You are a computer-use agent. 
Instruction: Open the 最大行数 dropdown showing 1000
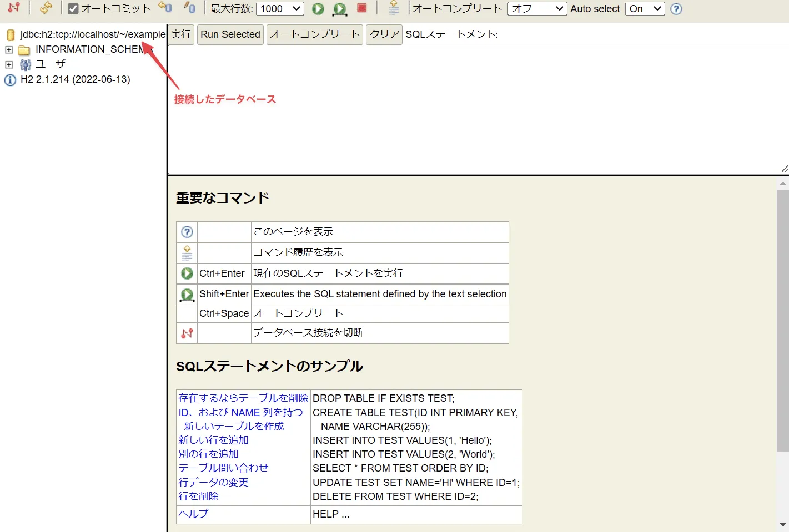coord(280,8)
